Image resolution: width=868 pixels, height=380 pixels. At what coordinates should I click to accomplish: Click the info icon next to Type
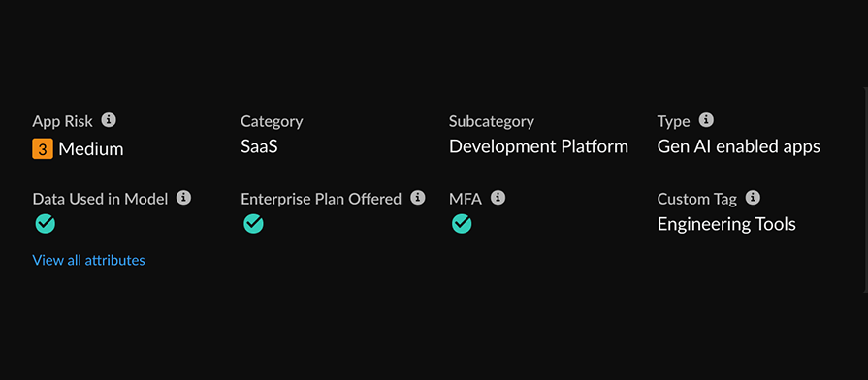pyautogui.click(x=706, y=120)
